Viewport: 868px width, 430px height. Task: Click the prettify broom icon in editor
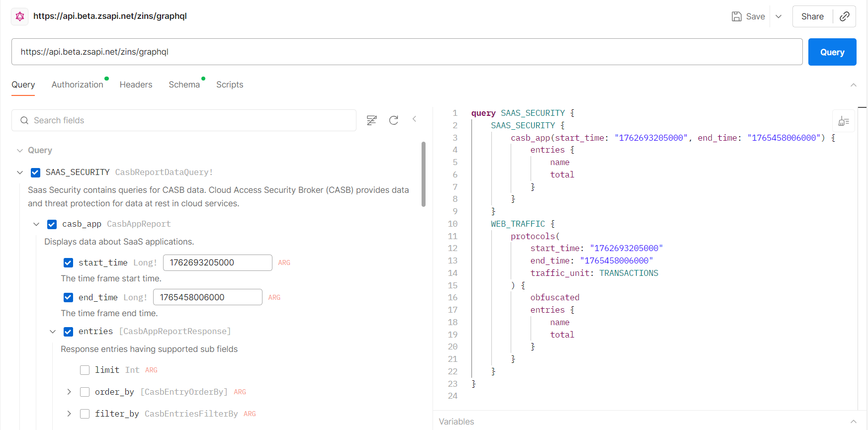point(844,121)
